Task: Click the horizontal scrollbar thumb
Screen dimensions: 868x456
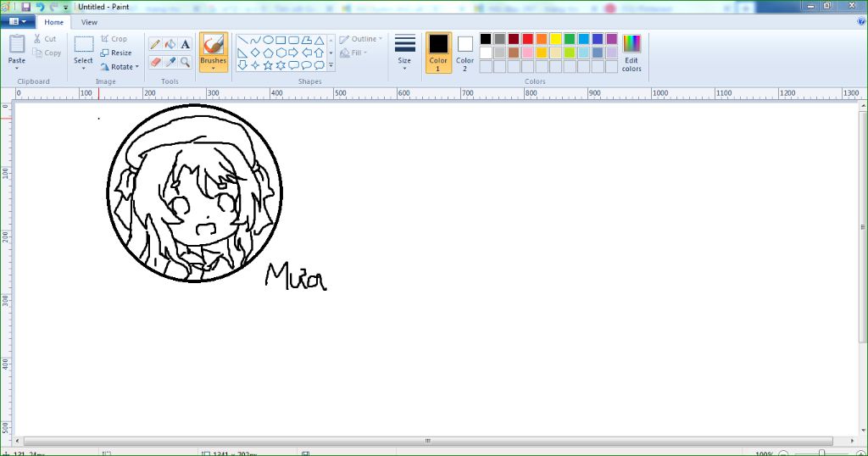Action: 427,441
